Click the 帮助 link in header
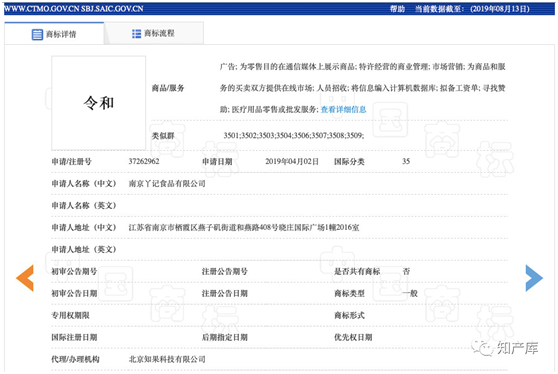The height and width of the screenshot is (374, 558). pos(398,9)
